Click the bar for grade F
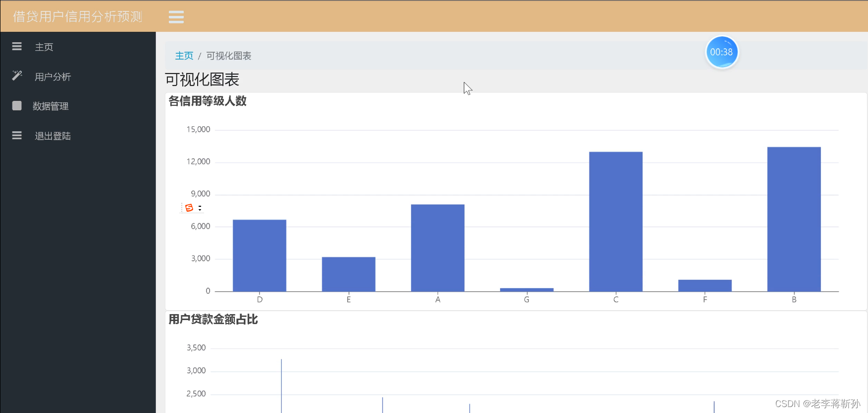 pyautogui.click(x=705, y=286)
